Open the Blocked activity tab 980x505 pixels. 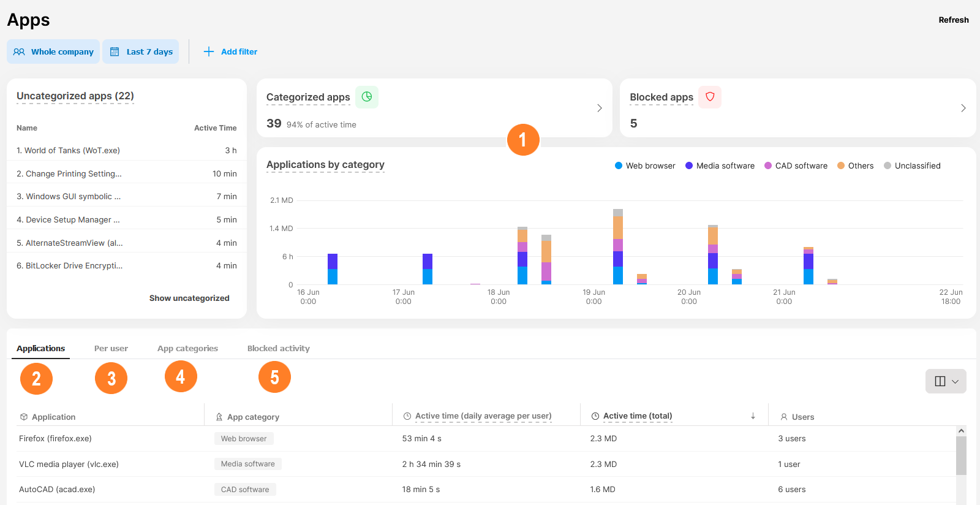point(278,348)
